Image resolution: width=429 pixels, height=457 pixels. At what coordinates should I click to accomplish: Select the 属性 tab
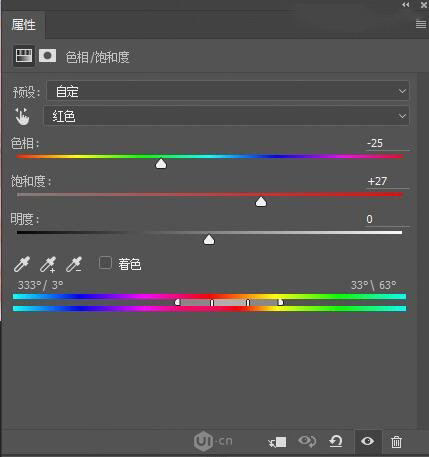coord(23,25)
